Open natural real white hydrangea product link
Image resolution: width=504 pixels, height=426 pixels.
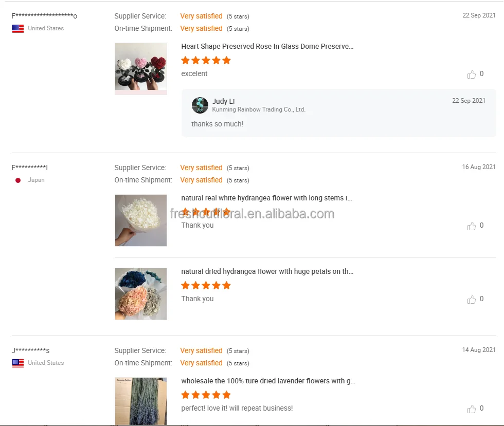point(266,198)
